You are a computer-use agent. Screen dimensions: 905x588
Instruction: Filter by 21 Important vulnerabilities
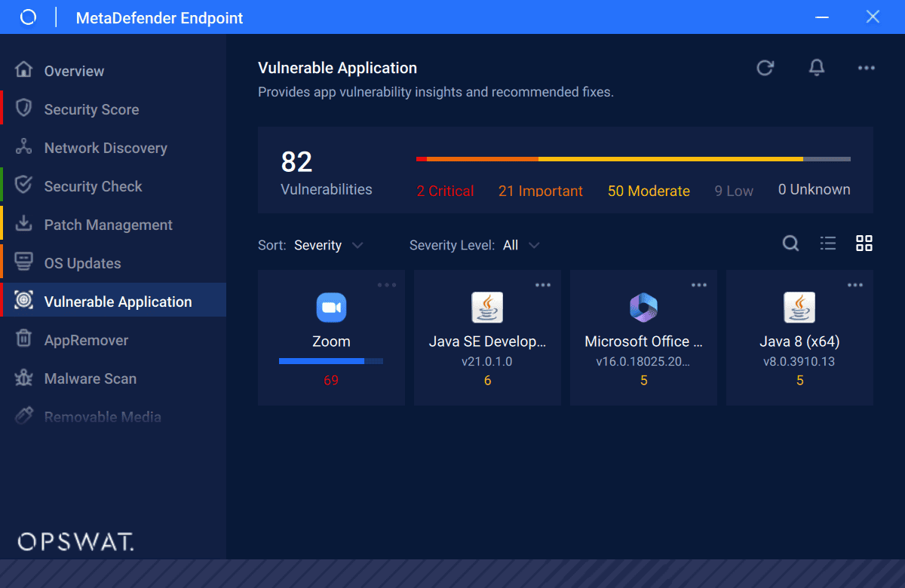point(541,191)
